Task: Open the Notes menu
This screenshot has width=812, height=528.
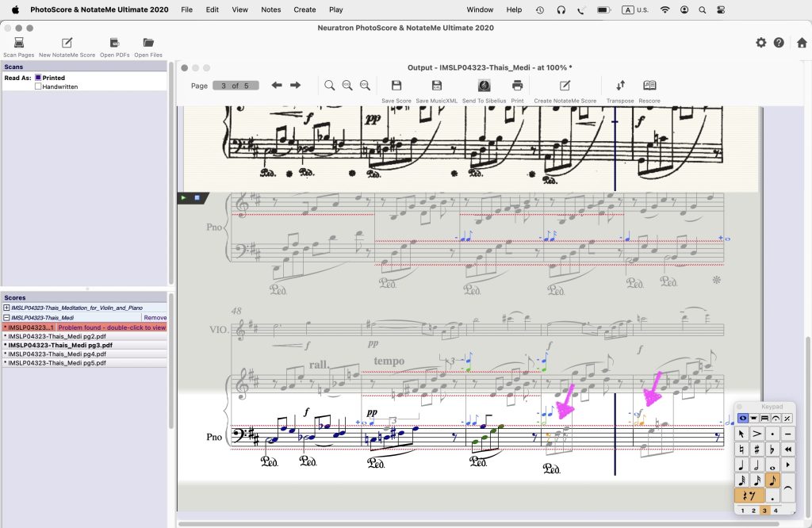Action: pos(270,10)
